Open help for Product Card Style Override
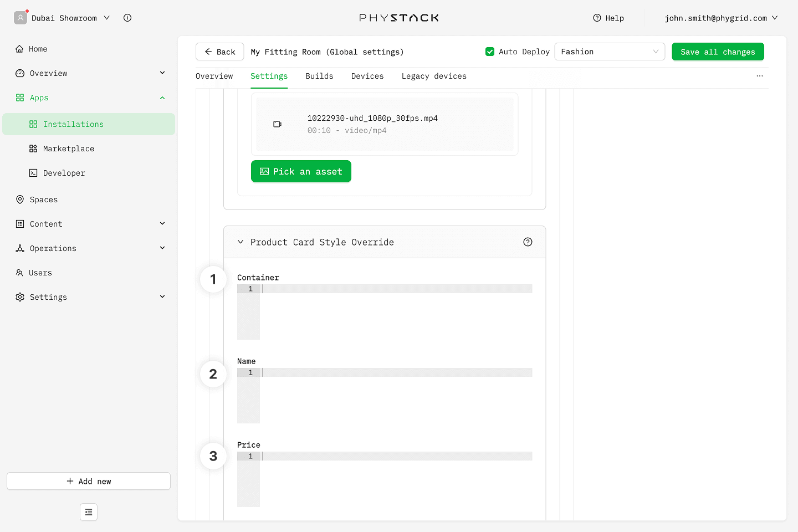798x532 pixels. point(528,242)
